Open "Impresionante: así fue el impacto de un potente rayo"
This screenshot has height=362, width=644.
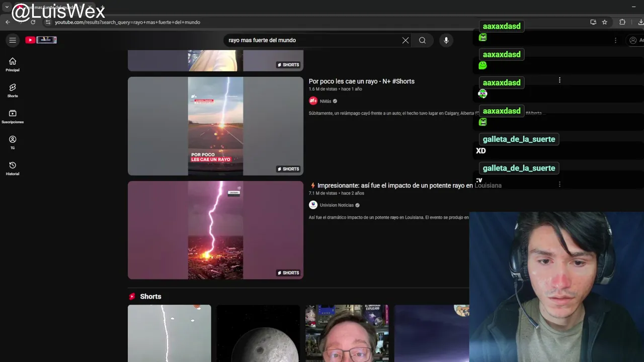405,186
